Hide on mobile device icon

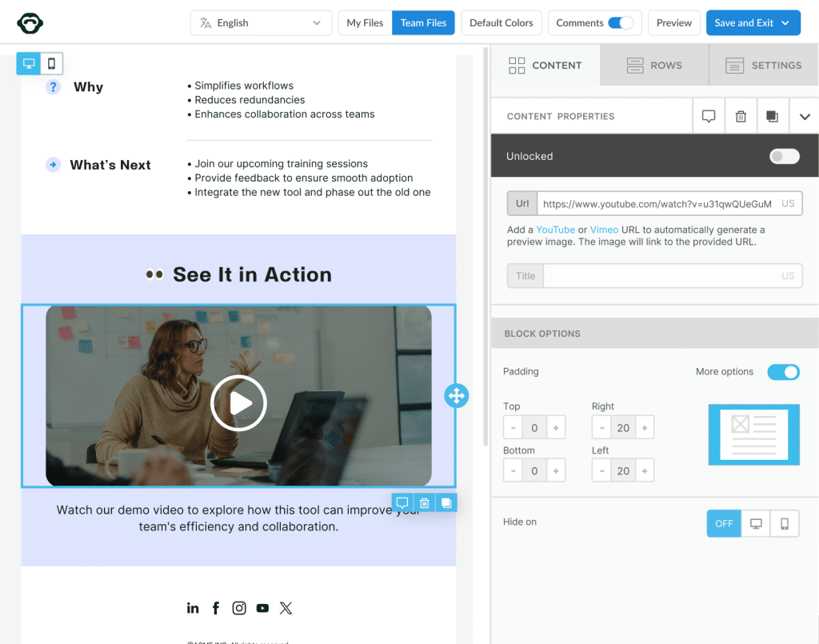tap(785, 523)
